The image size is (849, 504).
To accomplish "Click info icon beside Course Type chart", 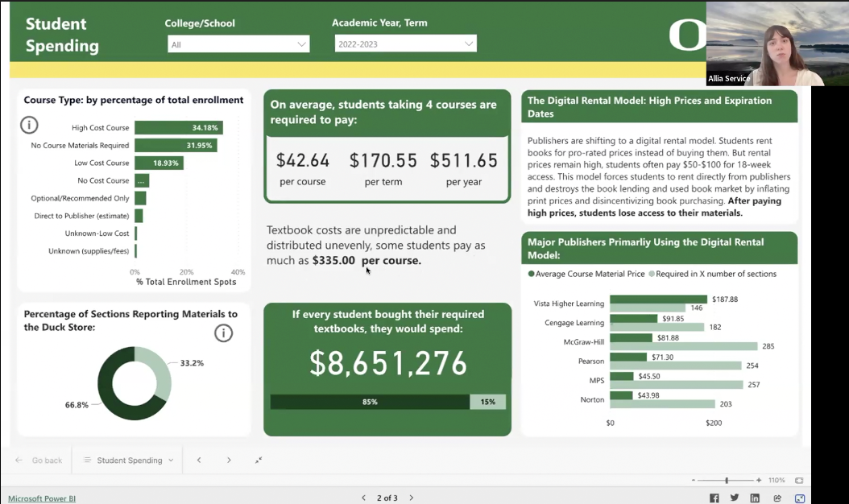I will click(29, 125).
